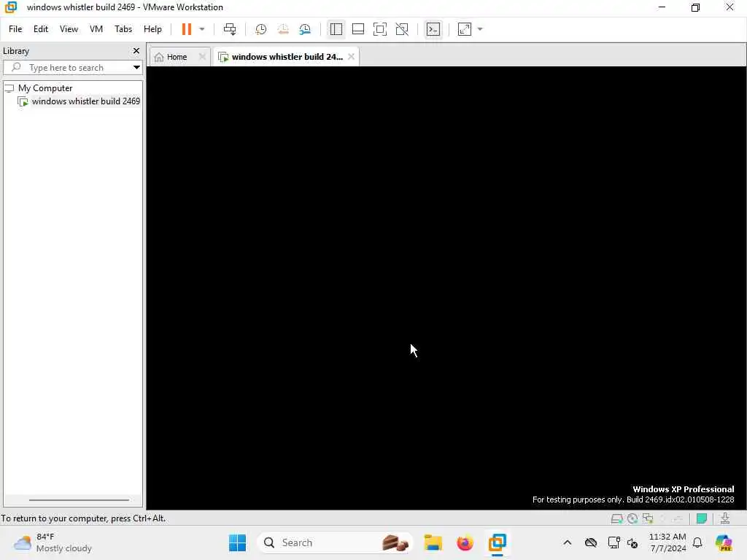Screen dimensions: 747x560
Task: Click the CD/DVD drive status icon
Action: click(632, 518)
